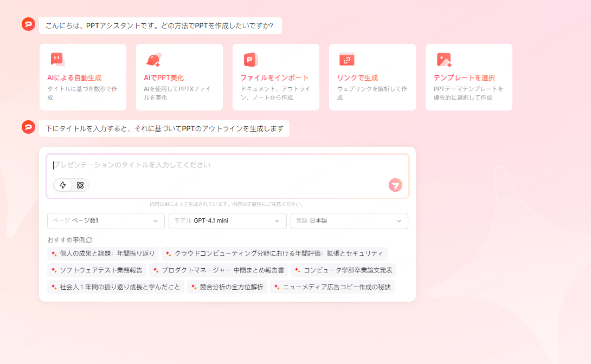Click the リンクで生成 link icon
591x364 pixels.
346,59
